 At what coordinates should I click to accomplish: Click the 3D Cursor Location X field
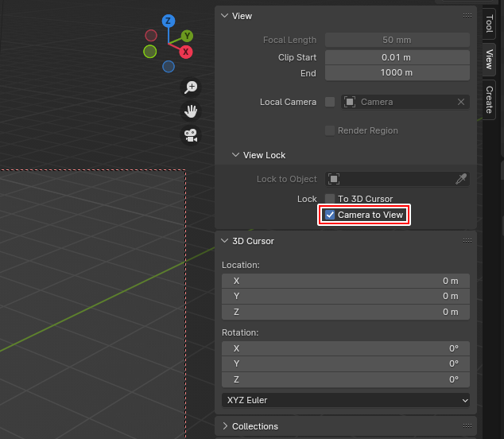pos(346,281)
